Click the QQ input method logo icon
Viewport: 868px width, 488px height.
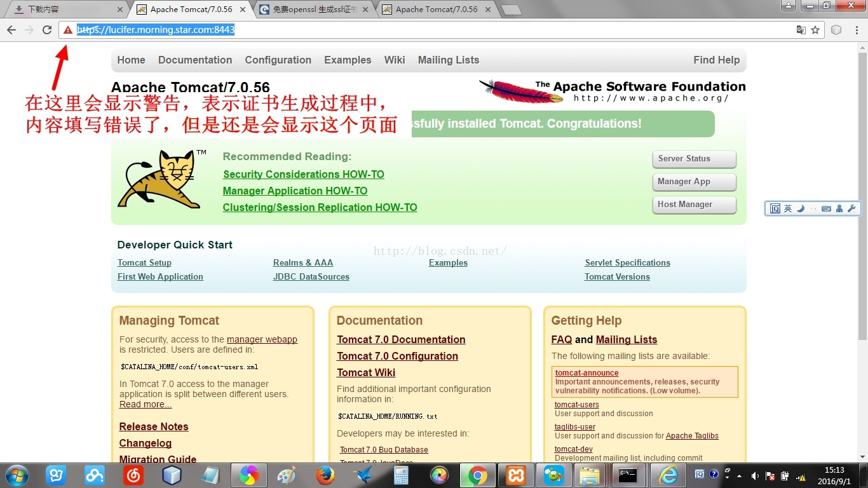(x=775, y=208)
